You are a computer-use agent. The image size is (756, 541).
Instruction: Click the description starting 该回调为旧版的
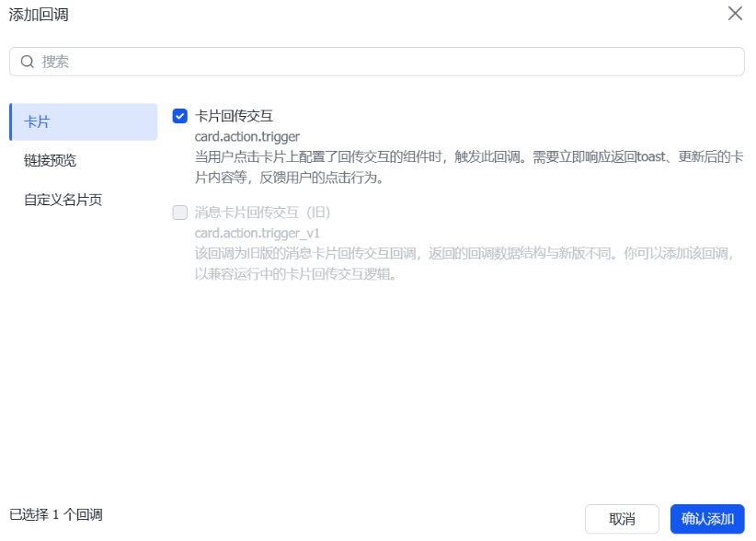[x=464, y=264]
